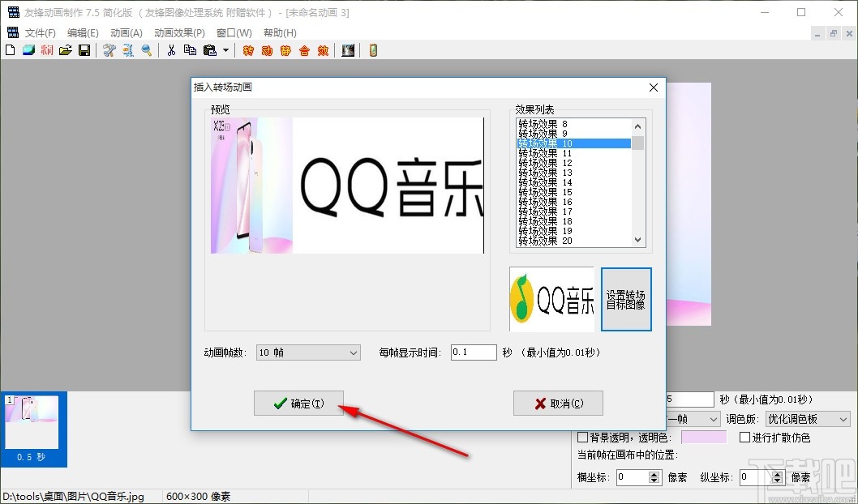The height and width of the screenshot is (504, 858).
Task: Click the scissors cut icon
Action: click(171, 50)
